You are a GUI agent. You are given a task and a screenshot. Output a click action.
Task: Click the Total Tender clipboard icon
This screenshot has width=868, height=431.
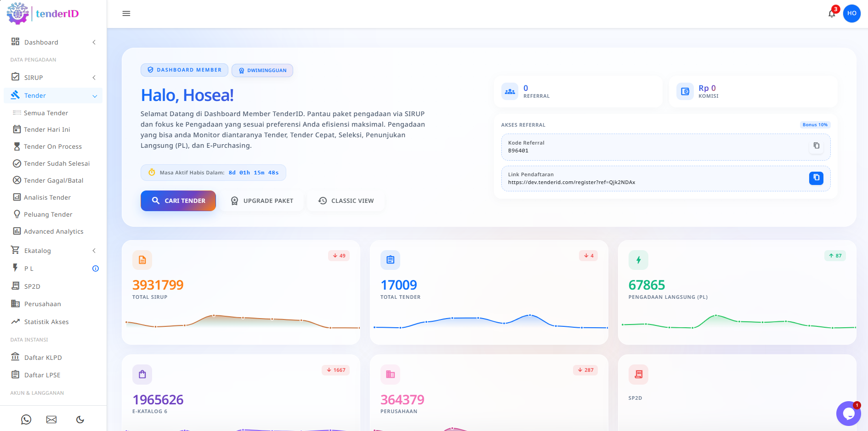(x=390, y=260)
